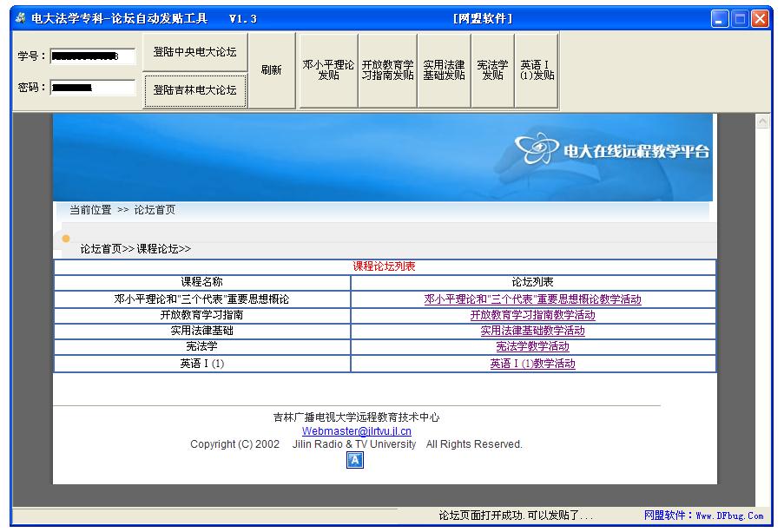Screen dimensions: 784x532
Task: Click 英语I(1)发贴 button
Action: tap(537, 70)
